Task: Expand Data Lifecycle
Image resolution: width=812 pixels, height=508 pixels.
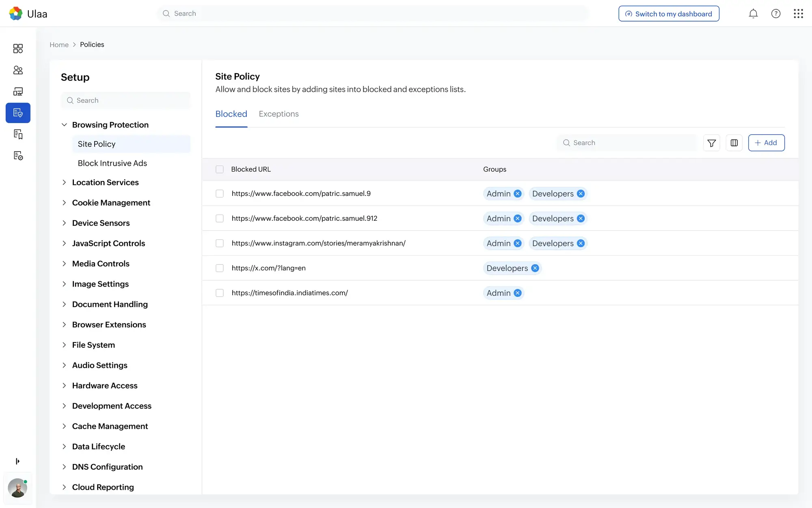Action: (x=64, y=447)
